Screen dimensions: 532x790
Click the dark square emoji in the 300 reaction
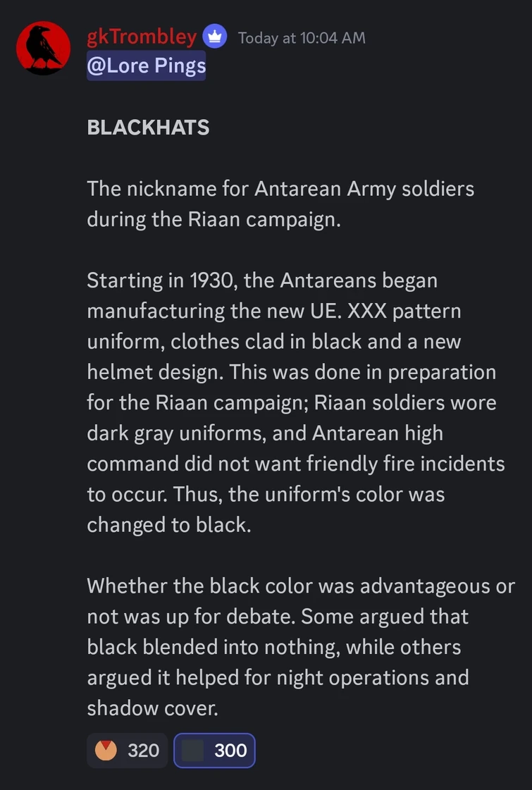point(193,751)
